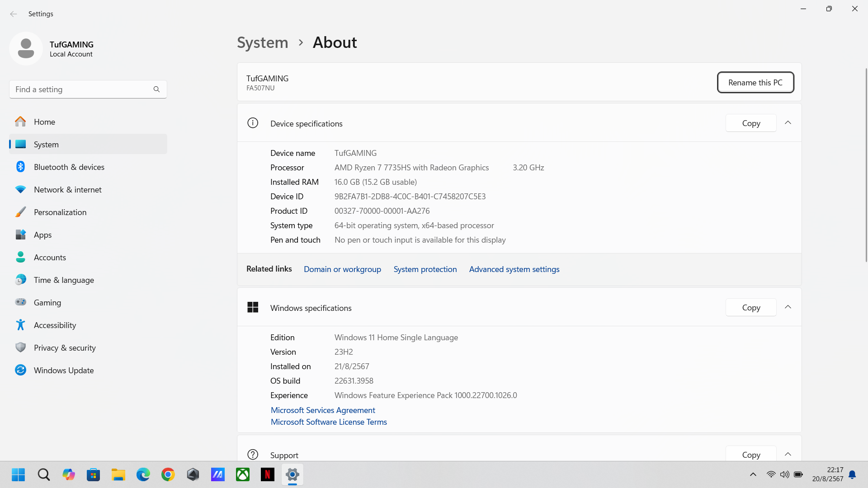The height and width of the screenshot is (488, 868).
Task: Click the question mark icon beside Support
Action: pyautogui.click(x=253, y=455)
